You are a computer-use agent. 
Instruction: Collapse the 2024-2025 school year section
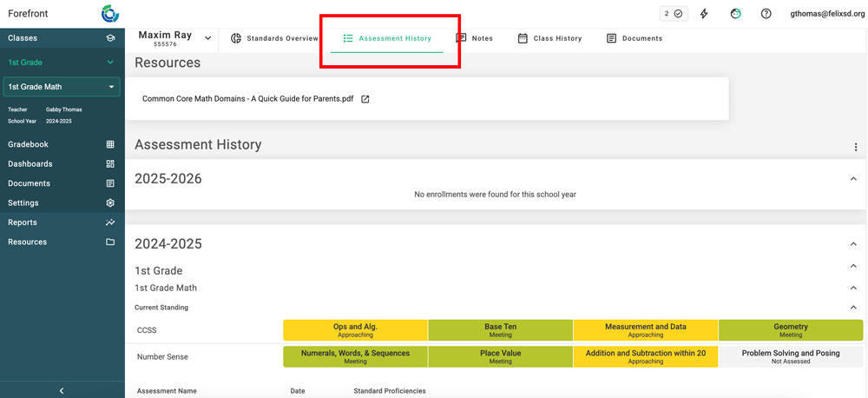[x=853, y=244]
